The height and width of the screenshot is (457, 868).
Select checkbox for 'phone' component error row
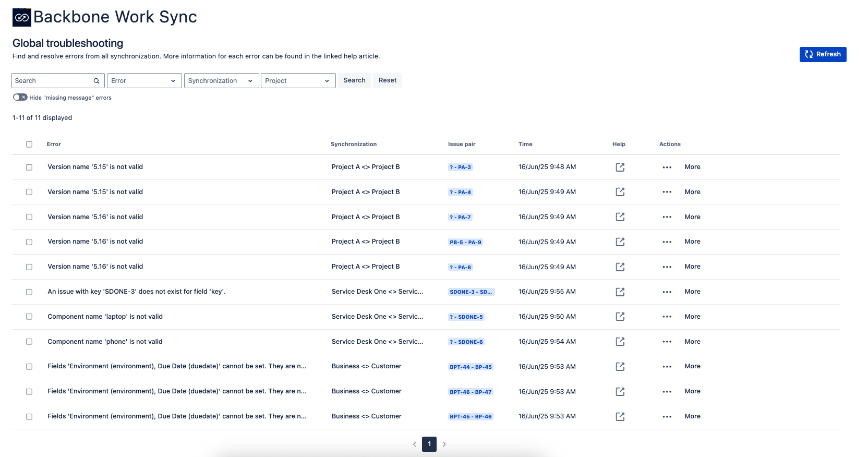29,342
